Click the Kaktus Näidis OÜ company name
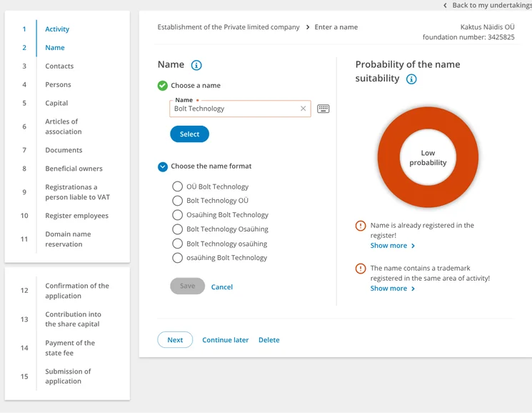Image resolution: width=532 pixels, height=415 pixels. pyautogui.click(x=487, y=27)
